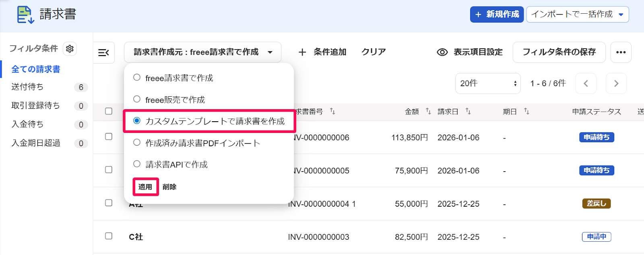
Task: Click invoice number INV-0000000003
Action: click(318, 237)
